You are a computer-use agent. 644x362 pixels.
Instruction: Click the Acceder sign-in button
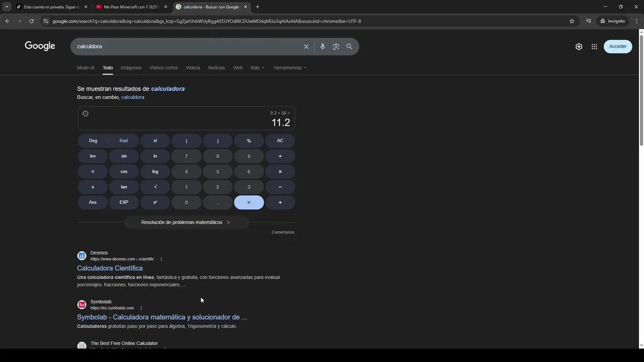coord(618,46)
